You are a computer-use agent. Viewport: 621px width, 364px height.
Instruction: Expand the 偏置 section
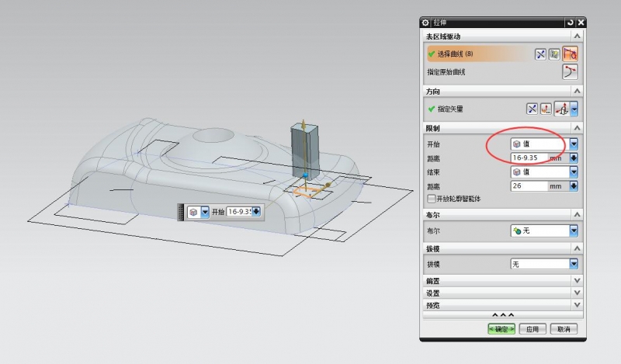[576, 281]
